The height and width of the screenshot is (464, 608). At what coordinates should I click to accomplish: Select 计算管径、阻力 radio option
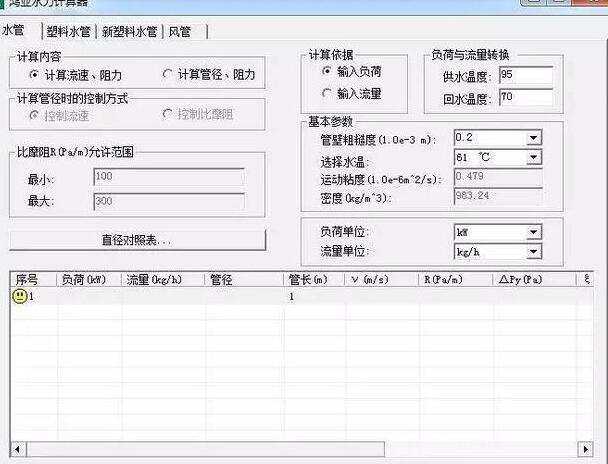pyautogui.click(x=168, y=74)
